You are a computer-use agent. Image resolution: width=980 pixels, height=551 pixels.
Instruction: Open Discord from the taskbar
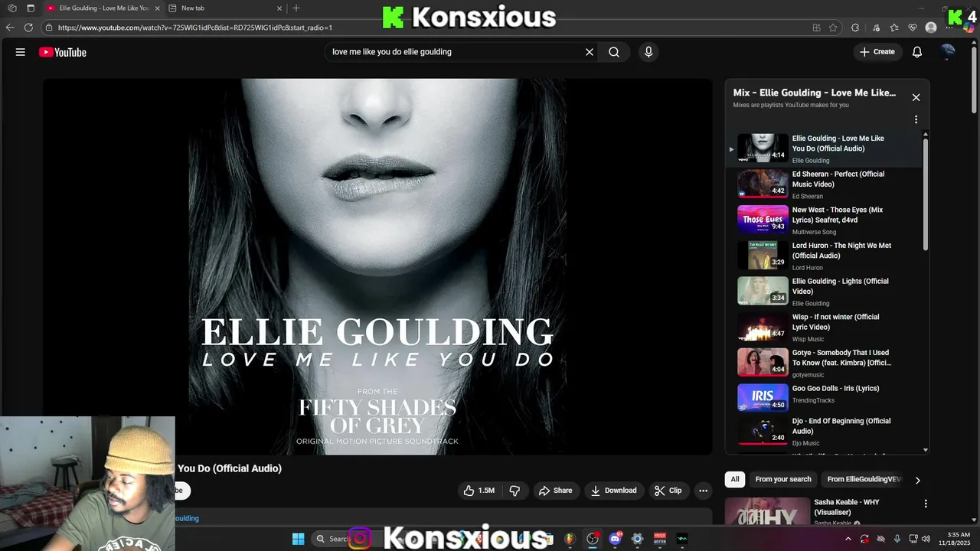615,539
